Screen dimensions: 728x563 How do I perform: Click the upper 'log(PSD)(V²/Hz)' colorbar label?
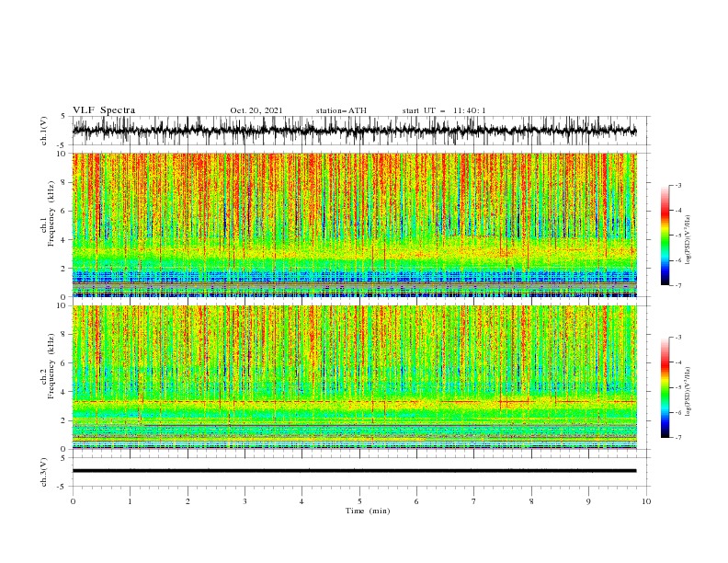[x=688, y=240]
